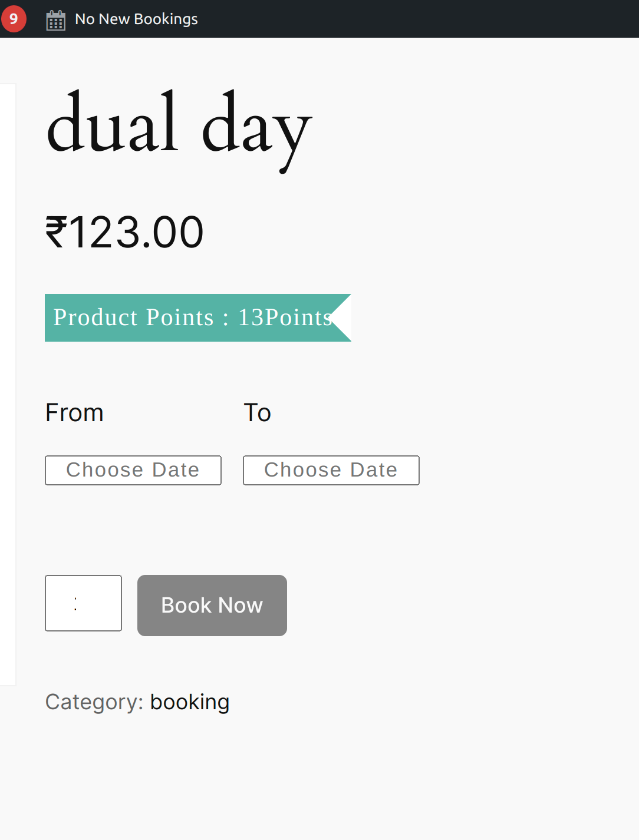The width and height of the screenshot is (639, 840).
Task: Click the rupee currency symbol in price
Action: [56, 232]
